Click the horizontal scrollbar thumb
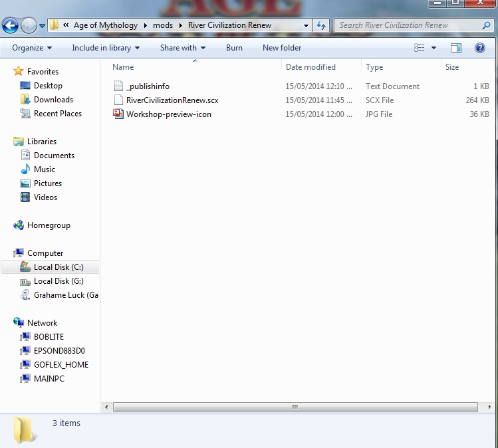The height and width of the screenshot is (448, 498). pos(295,407)
